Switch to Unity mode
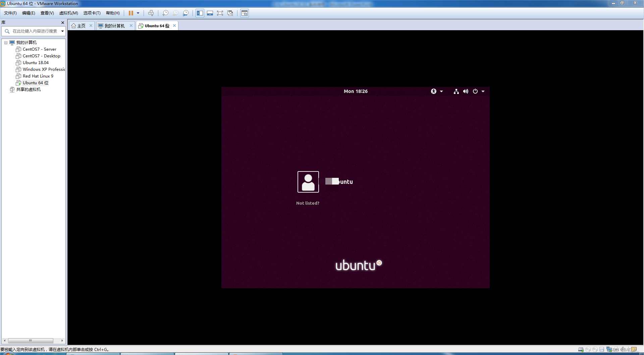 (230, 13)
